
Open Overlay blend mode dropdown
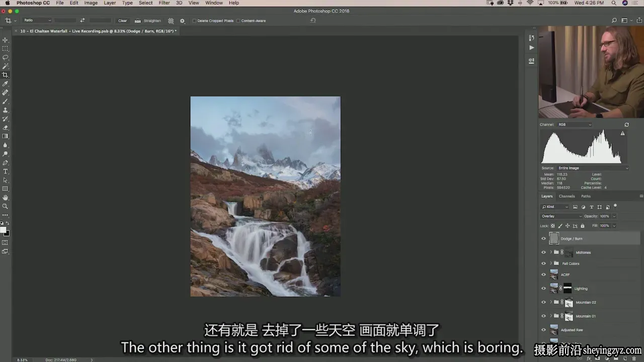tap(561, 216)
